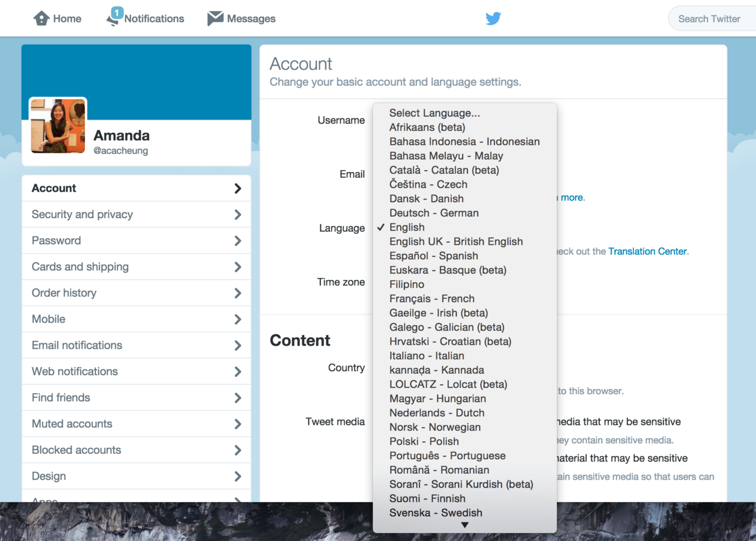The height and width of the screenshot is (541, 756).
Task: Select Dansk - Danish language
Action: 465,199
